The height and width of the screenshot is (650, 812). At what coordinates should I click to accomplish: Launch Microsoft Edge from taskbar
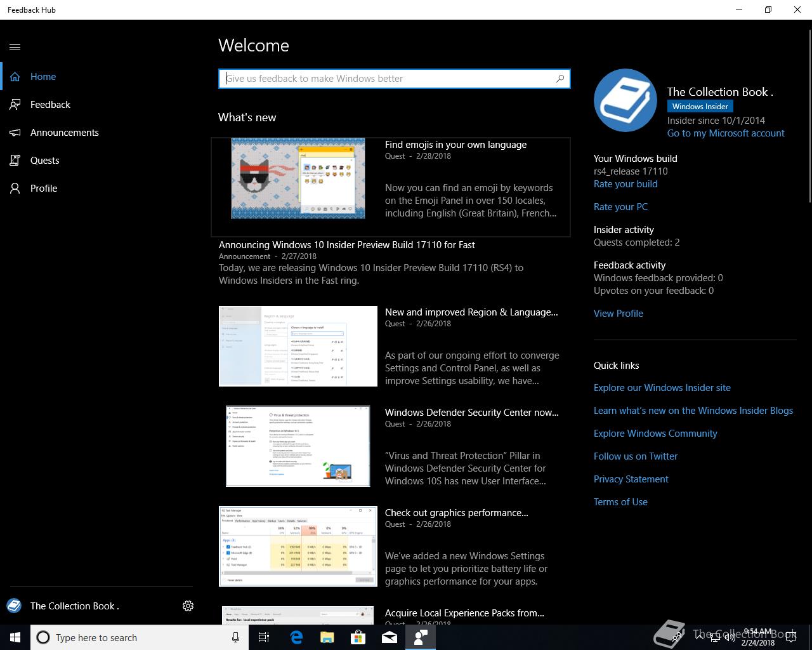(x=296, y=637)
